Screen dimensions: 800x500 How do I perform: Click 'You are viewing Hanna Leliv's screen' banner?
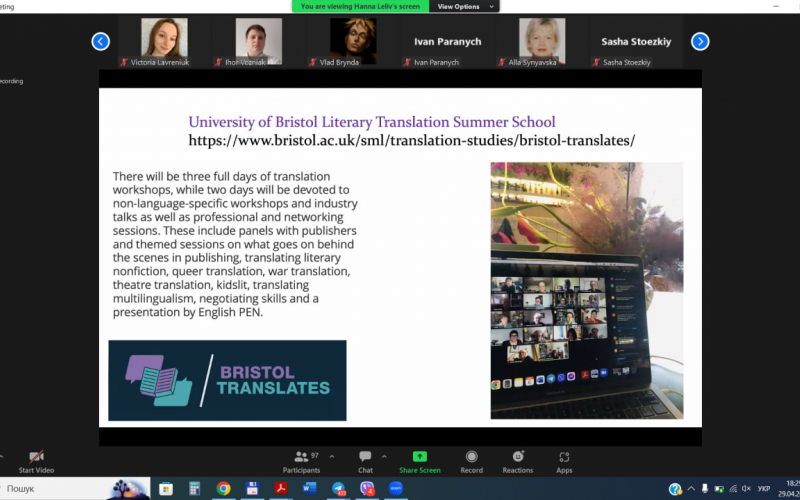click(x=360, y=6)
